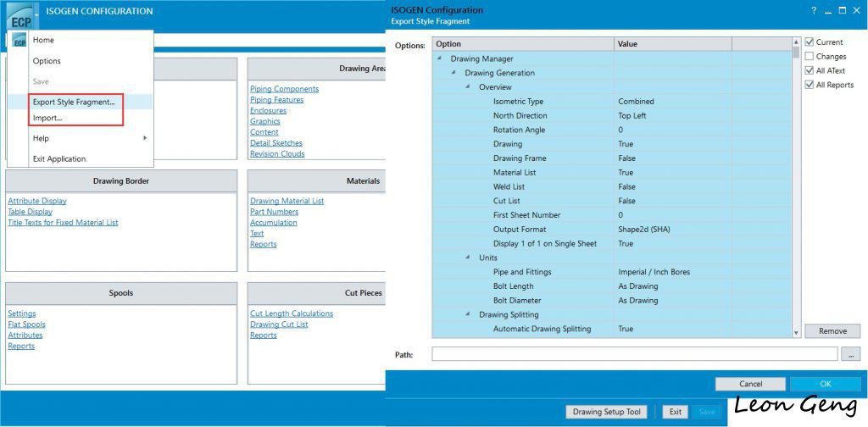Open the Text link under Materials
The image size is (868, 427).
257,234
